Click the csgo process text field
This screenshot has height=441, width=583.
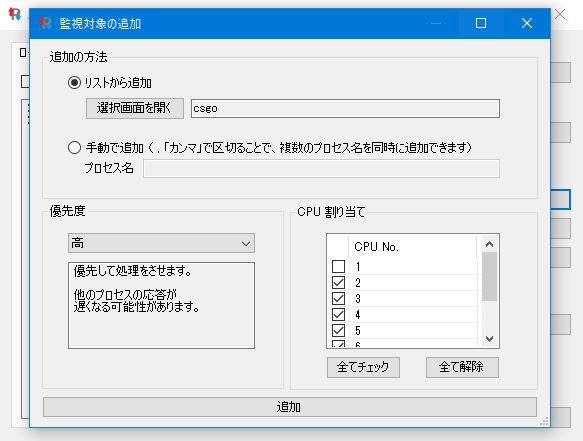point(345,108)
